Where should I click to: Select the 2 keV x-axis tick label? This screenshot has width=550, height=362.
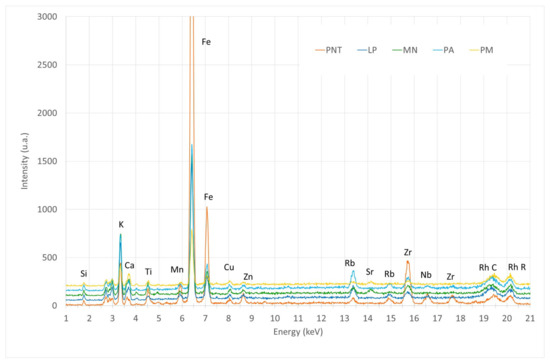[x=89, y=318]
